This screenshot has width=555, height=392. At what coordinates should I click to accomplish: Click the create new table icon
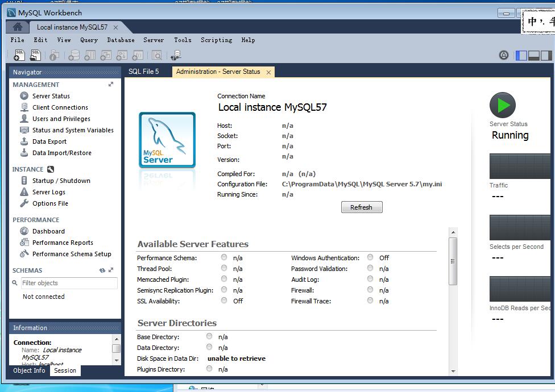point(90,55)
